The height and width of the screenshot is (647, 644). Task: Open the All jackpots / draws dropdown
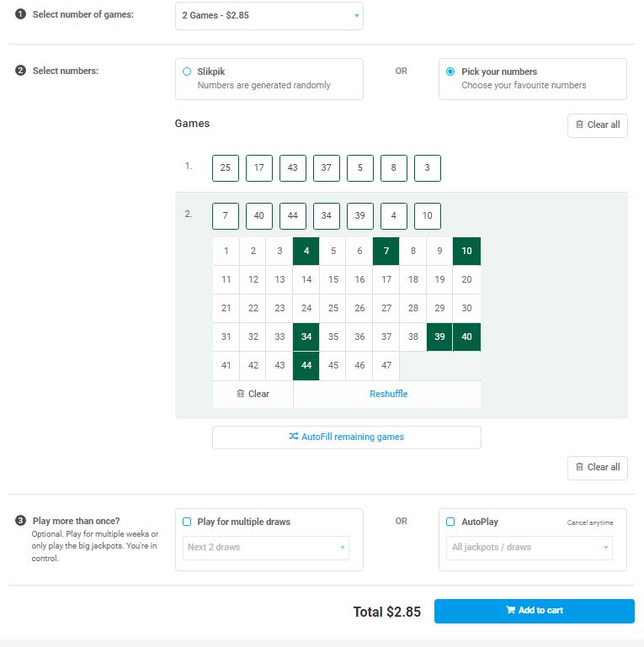[x=530, y=548]
